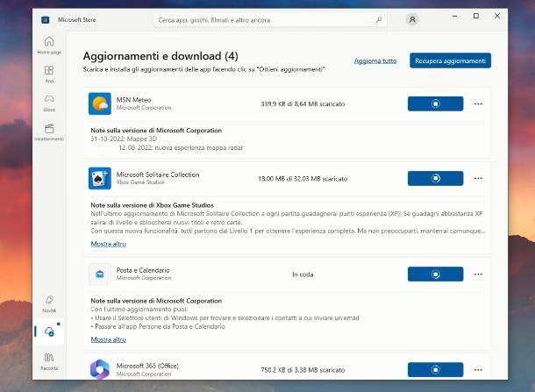The width and height of the screenshot is (535, 392).
Task: Click the Recupera aggiornamenti button
Action: click(451, 61)
